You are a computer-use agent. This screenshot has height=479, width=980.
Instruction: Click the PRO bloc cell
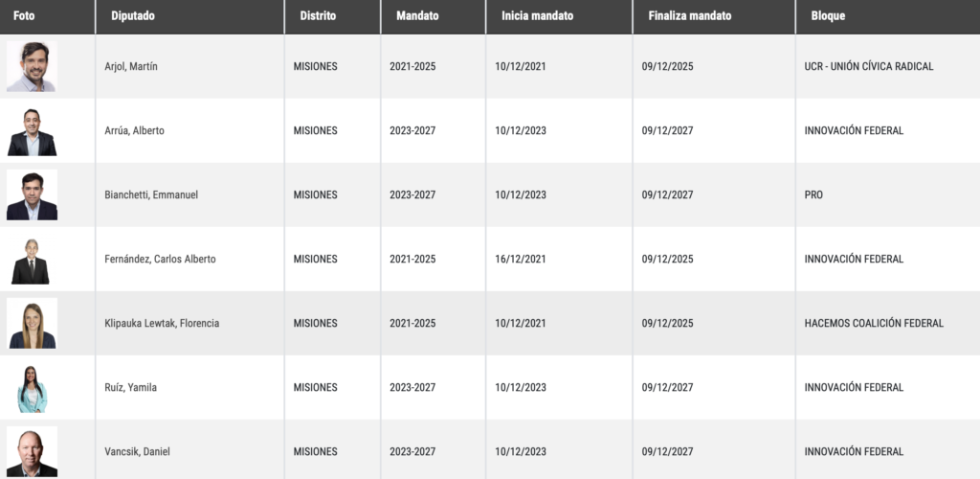(813, 194)
